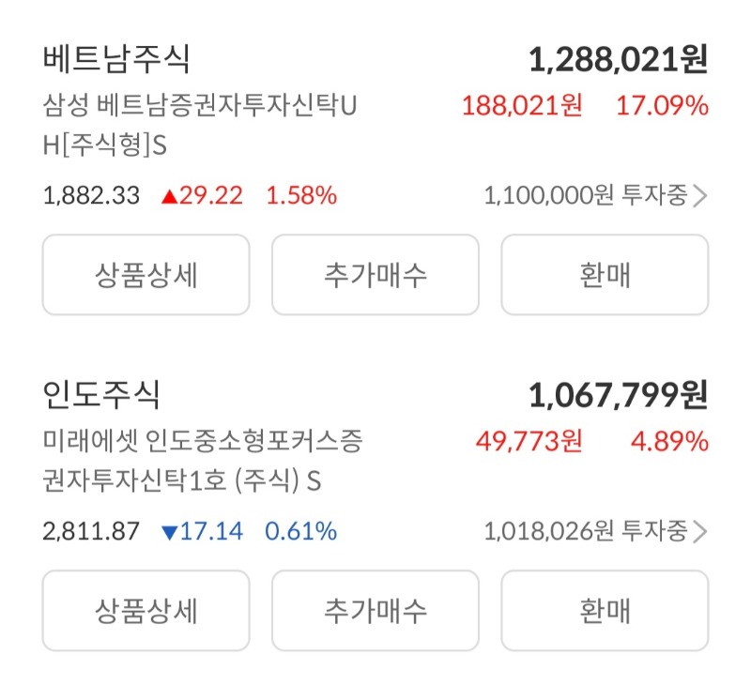This screenshot has height=700, width=751.
Task: Tap 추가매수 under the 인도주식 fund
Action: point(375,611)
